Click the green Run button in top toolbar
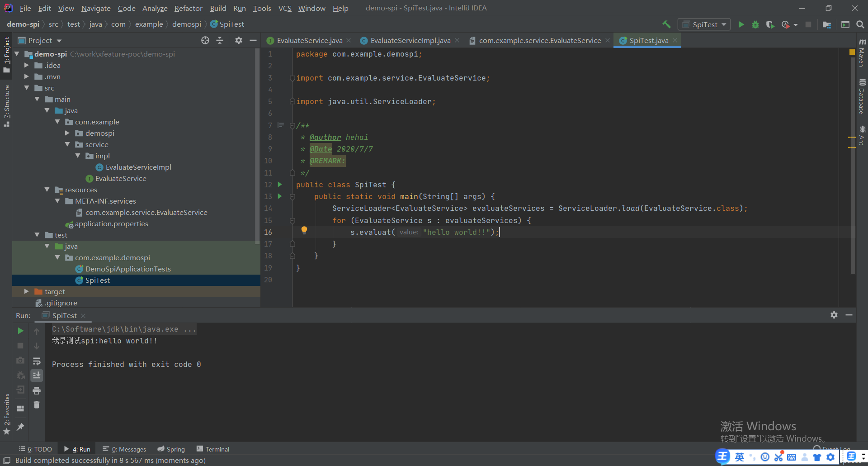Image resolution: width=868 pixels, height=466 pixels. 741,24
